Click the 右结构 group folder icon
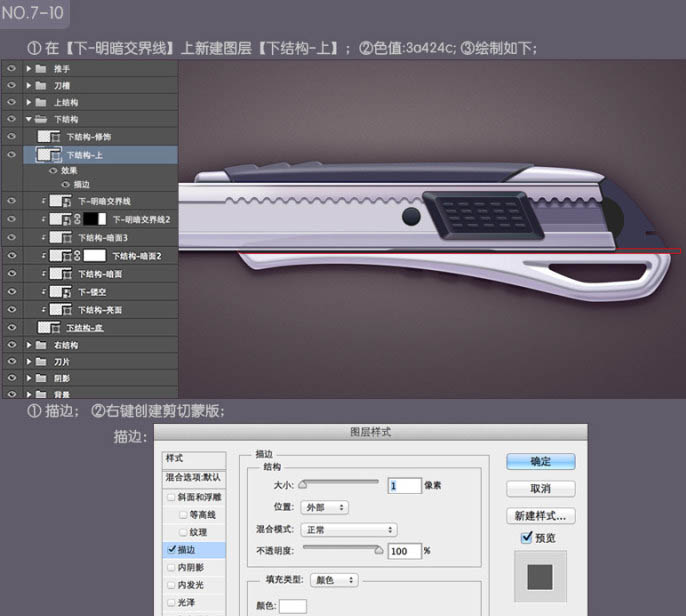The height and width of the screenshot is (616, 686). point(41,345)
